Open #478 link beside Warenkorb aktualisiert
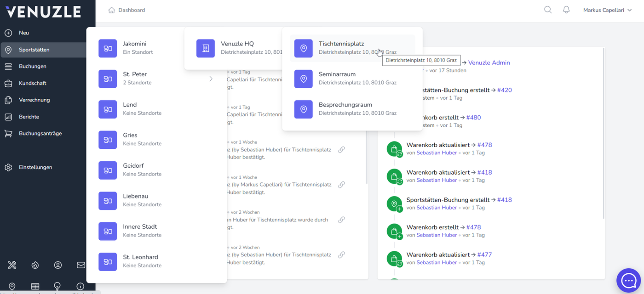The height and width of the screenshot is (294, 644). [485, 145]
